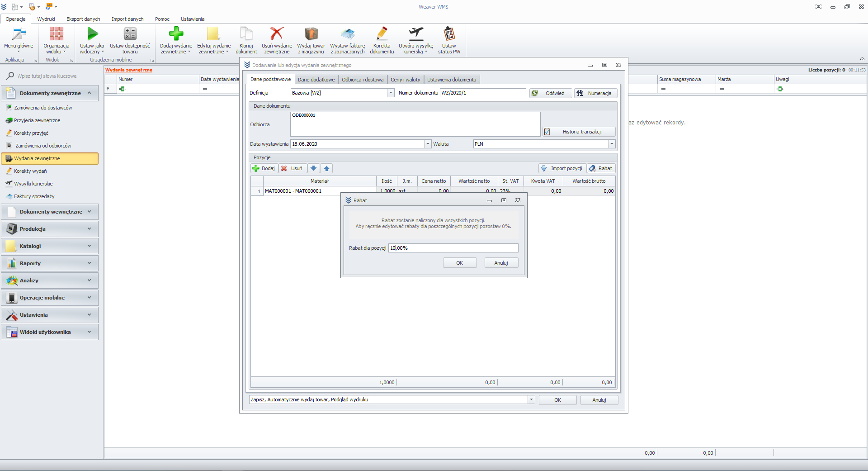Issue goods from warehouse
Image resolution: width=868 pixels, height=471 pixels.
coord(311,41)
